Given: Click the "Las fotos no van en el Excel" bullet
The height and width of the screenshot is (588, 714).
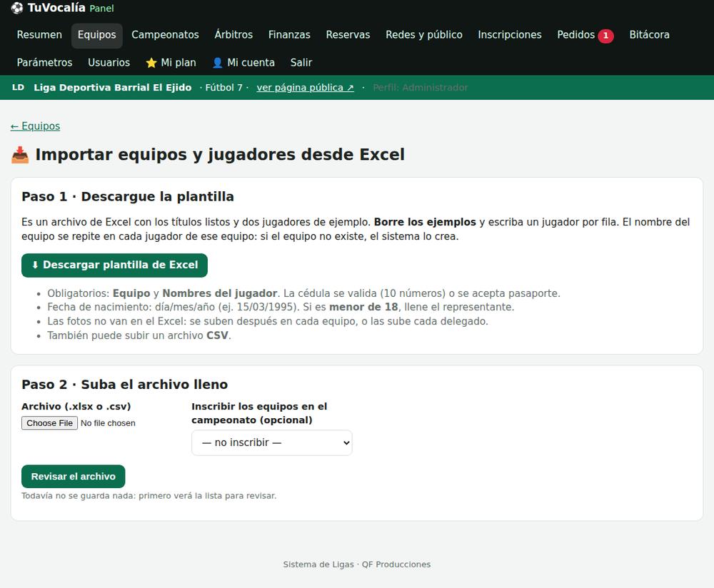Looking at the screenshot, I should (268, 321).
